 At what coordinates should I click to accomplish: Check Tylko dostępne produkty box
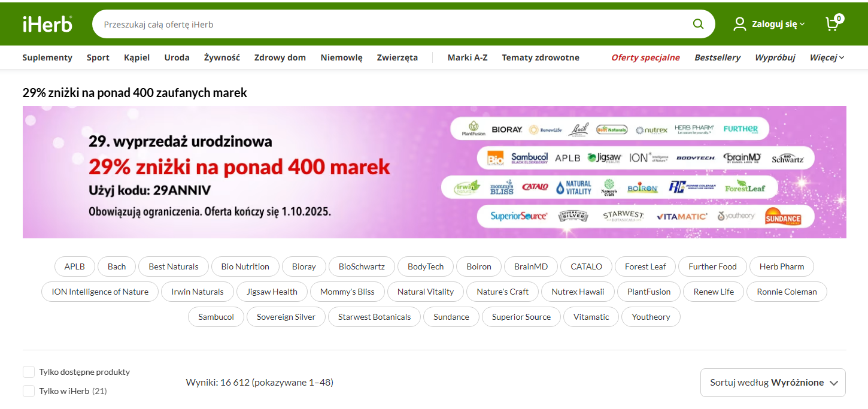[29, 372]
